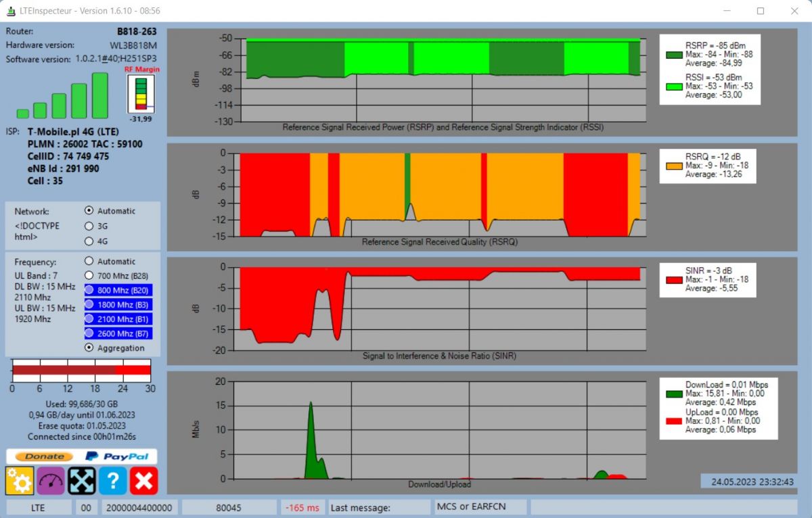Exit using the red X icon
Screen dimensions: 812x518
(144, 481)
